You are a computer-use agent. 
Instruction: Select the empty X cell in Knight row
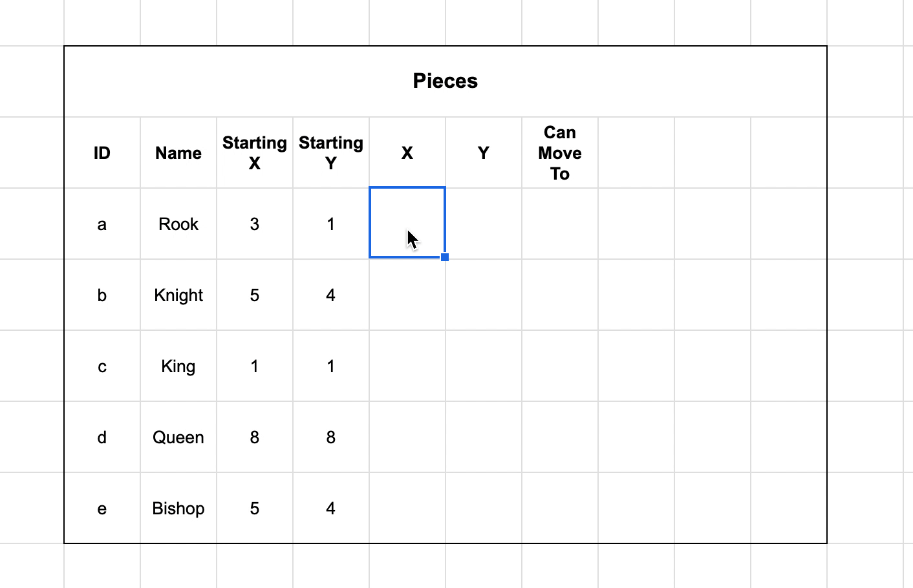point(407,295)
